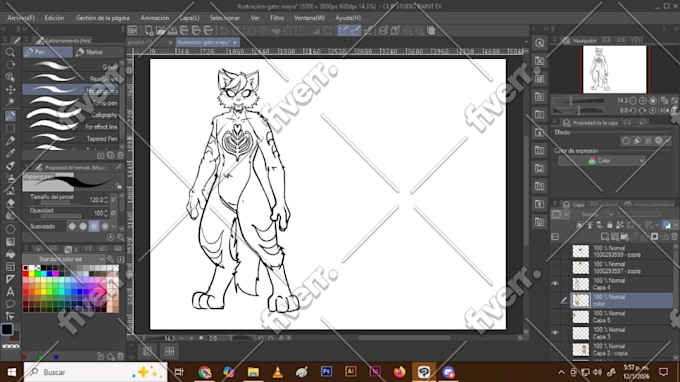The image size is (680, 382).
Task: Click the Capa 2 - copia layer thumbnail
Action: click(x=580, y=349)
